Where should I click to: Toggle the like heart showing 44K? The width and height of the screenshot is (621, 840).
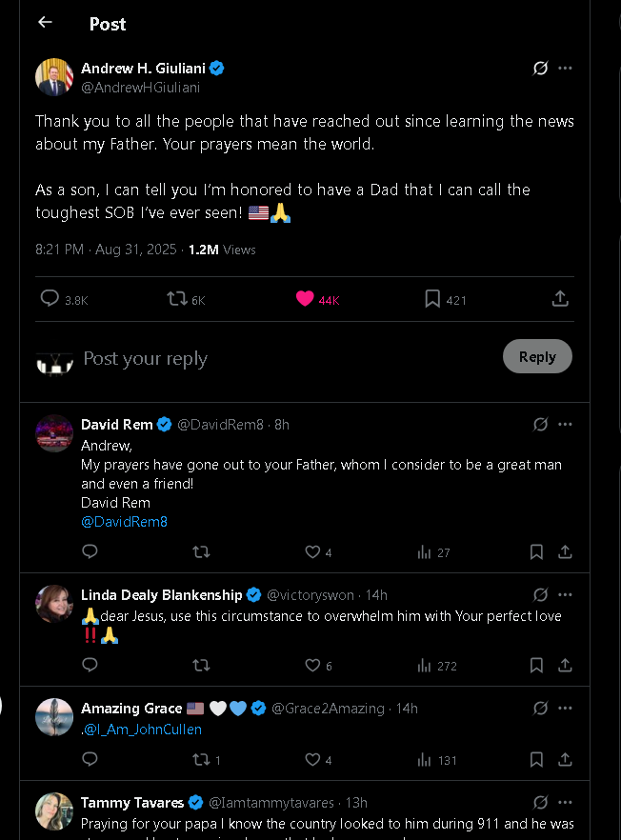(305, 299)
